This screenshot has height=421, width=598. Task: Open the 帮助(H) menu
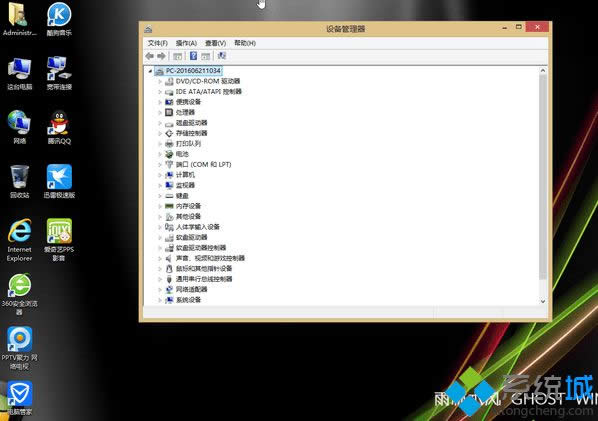tap(245, 43)
